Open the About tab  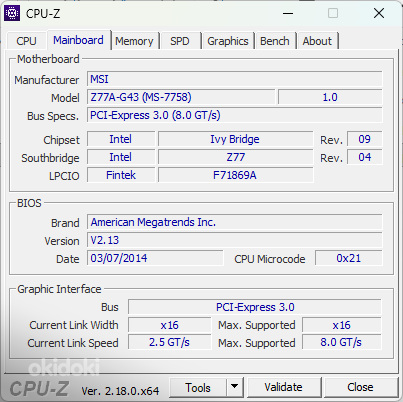[317, 41]
